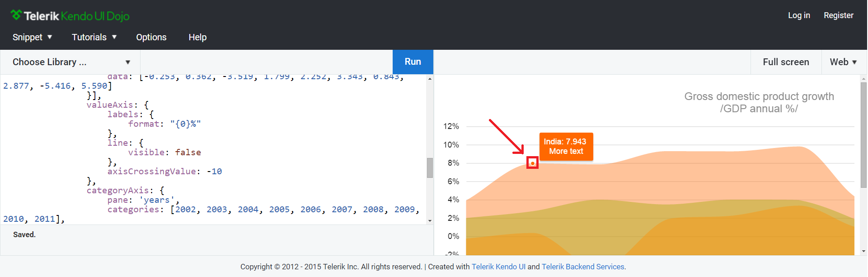
Task: Click the Telerik Kendo UI Dojo logo
Action: pos(70,16)
